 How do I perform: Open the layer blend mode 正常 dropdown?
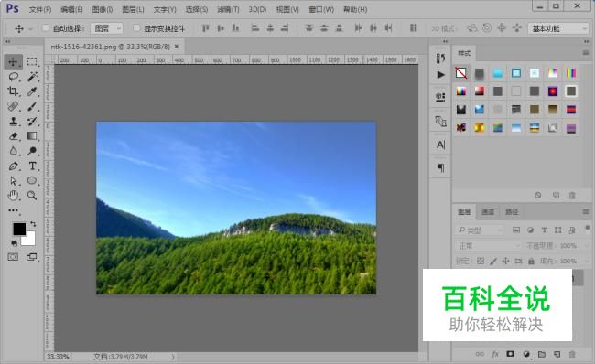pyautogui.click(x=488, y=246)
